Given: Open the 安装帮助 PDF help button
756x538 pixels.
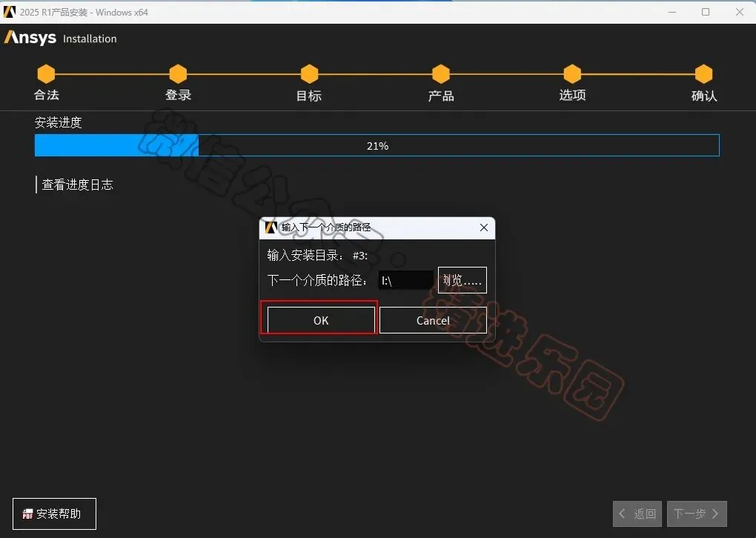Looking at the screenshot, I should 55,514.
